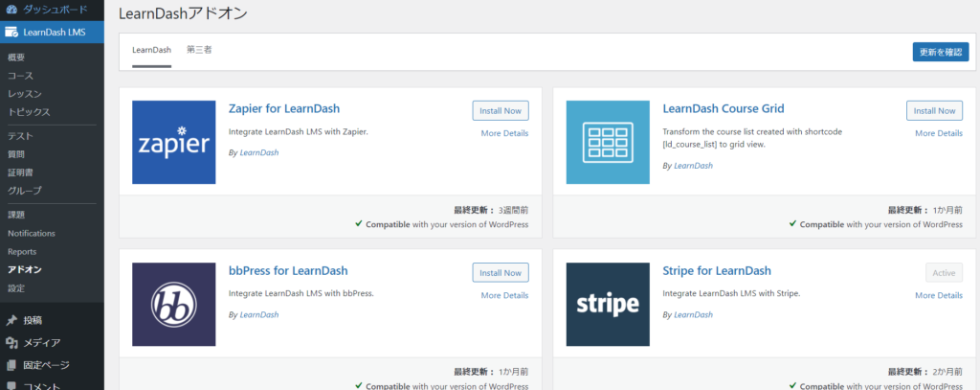The width and height of the screenshot is (980, 390).
Task: Click LearnDash author link under Stripe
Action: (693, 315)
